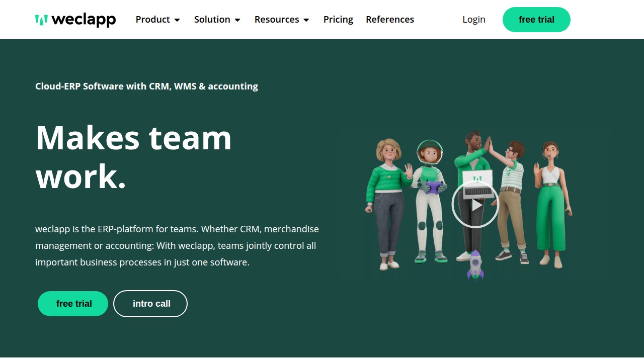
Task: Open the References page
Action: click(390, 20)
